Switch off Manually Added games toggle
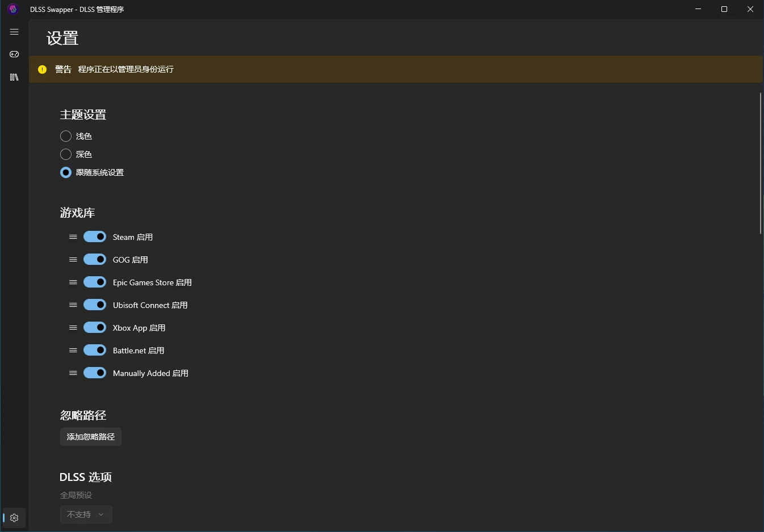 point(95,373)
